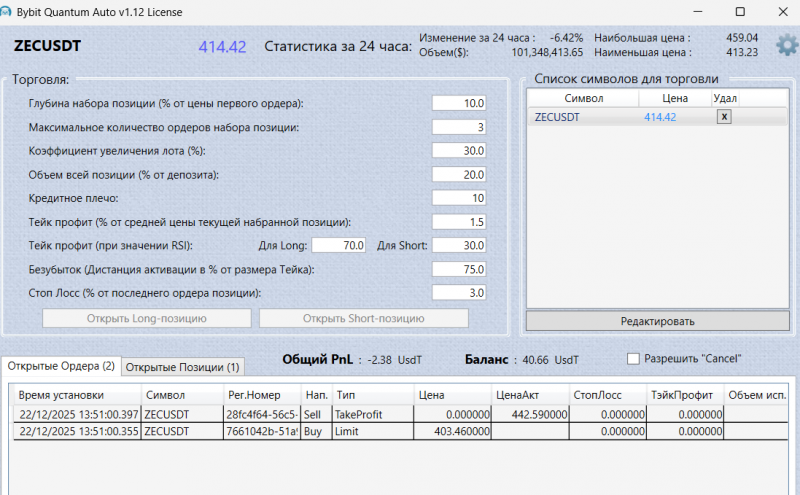Click the Кредитное плечо input field

pos(459,198)
